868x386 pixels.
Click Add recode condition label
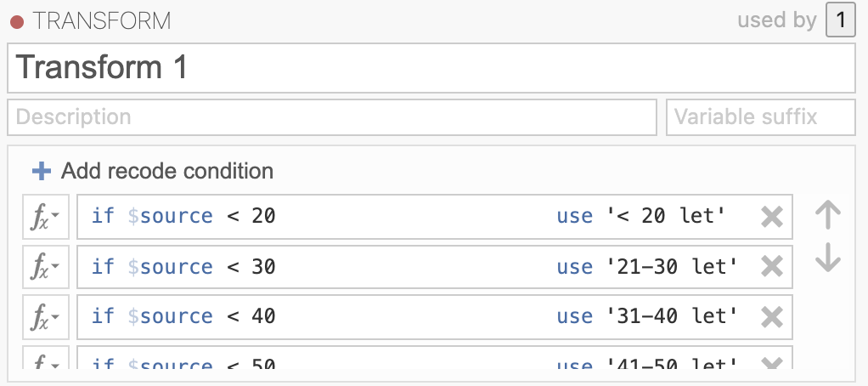[167, 171]
